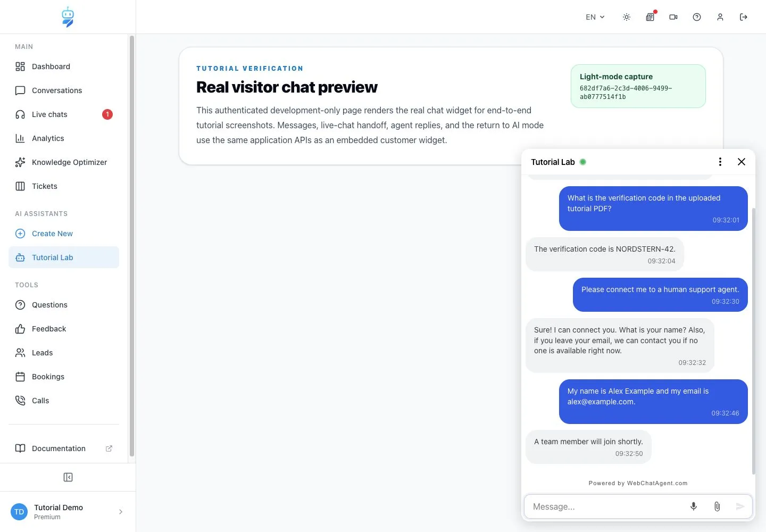Open chat widget three-dot options menu
Screen dimensions: 766x532
pos(720,162)
